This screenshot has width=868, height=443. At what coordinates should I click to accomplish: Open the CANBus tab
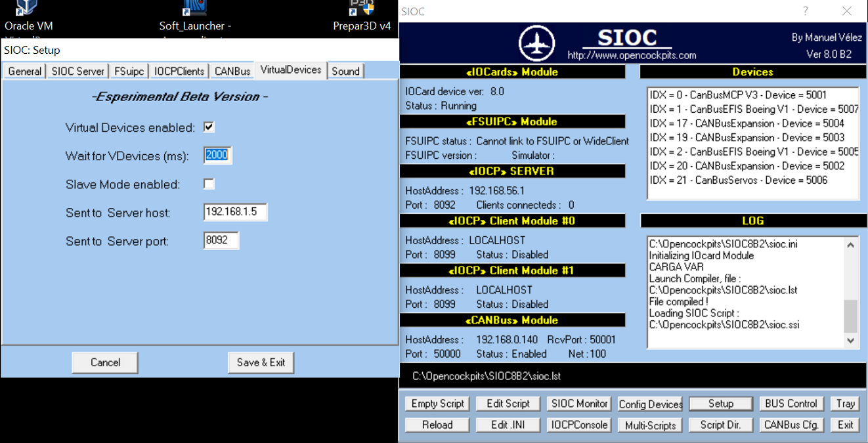pyautogui.click(x=232, y=71)
